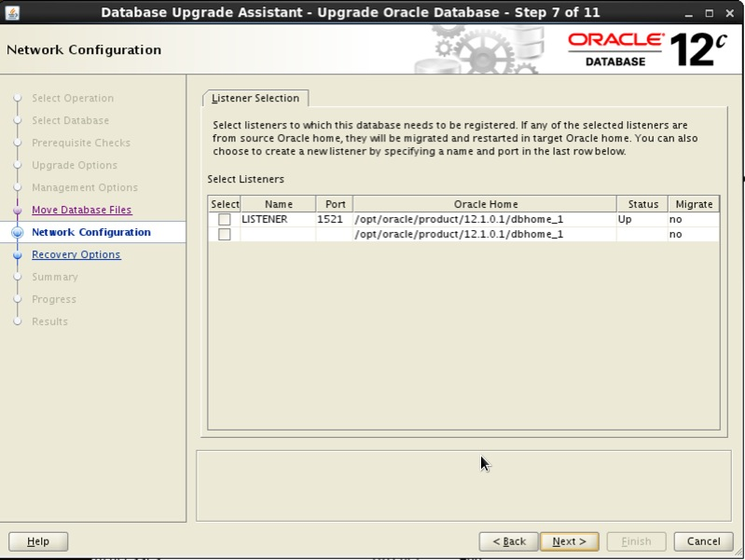
Task: Cancel the upgrade assistant
Action: click(x=703, y=541)
